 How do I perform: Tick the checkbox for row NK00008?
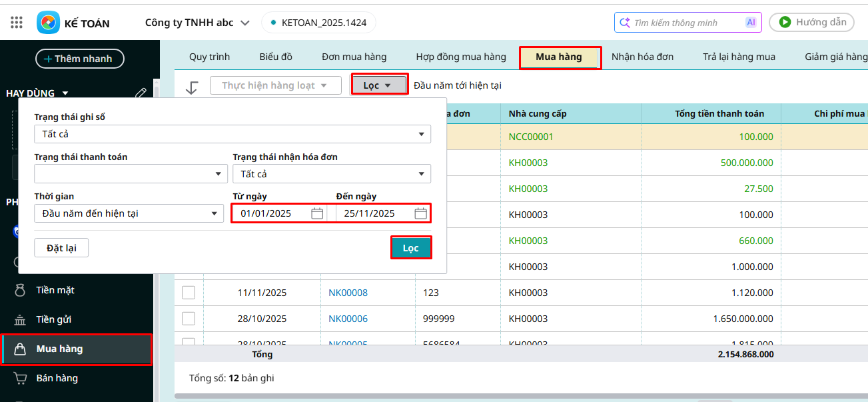[x=189, y=293]
